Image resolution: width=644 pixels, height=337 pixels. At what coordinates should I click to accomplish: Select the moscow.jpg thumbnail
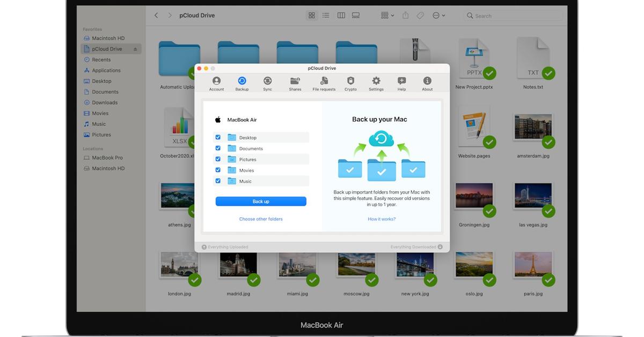[x=356, y=266]
